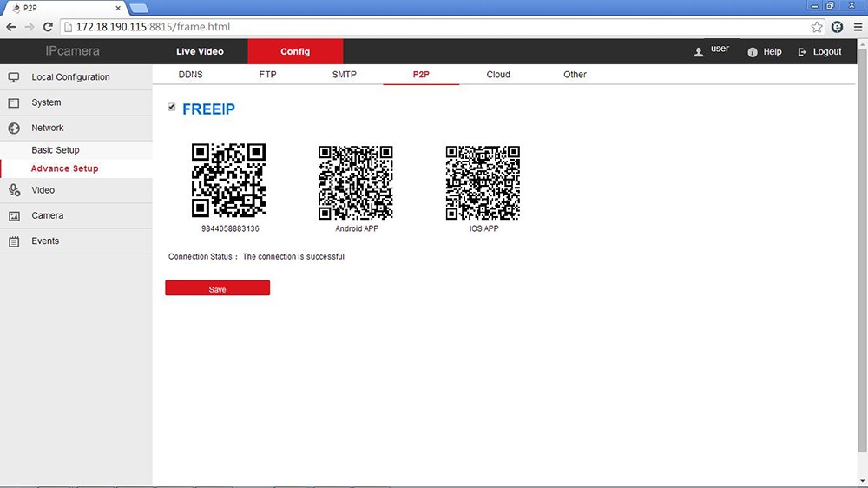Click the Local Configuration monitor icon
Screen dimensions: 868x488
click(14, 77)
